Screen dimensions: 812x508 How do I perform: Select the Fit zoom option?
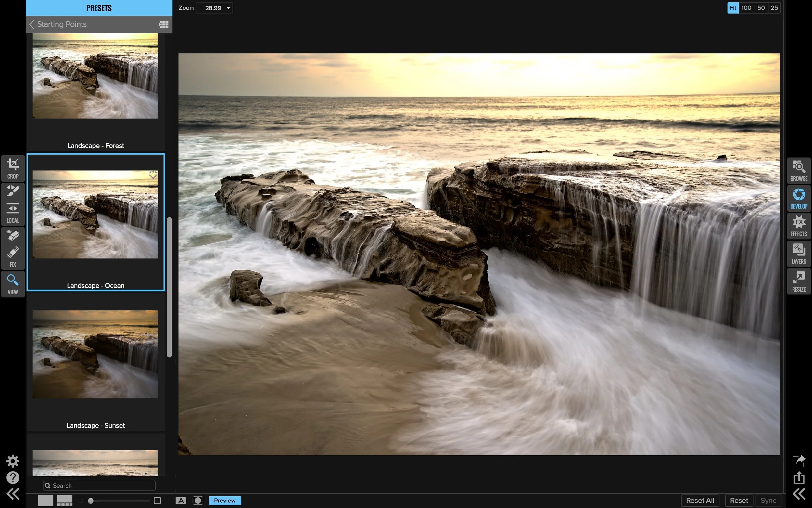coord(732,8)
